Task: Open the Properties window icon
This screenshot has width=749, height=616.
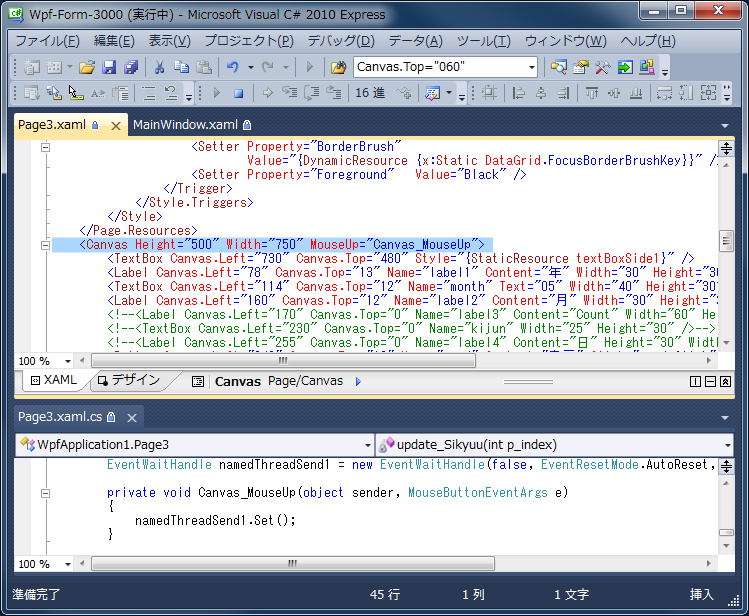Action: (580, 67)
